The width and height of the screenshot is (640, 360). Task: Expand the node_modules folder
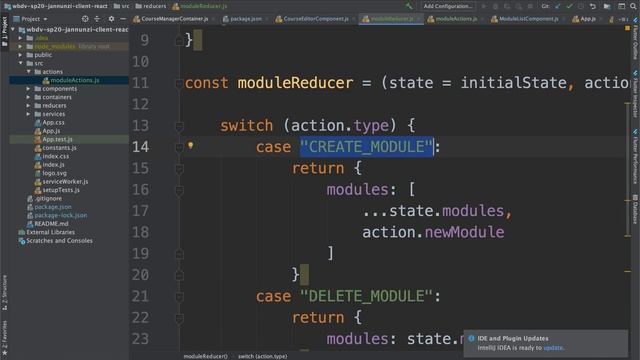(21, 47)
